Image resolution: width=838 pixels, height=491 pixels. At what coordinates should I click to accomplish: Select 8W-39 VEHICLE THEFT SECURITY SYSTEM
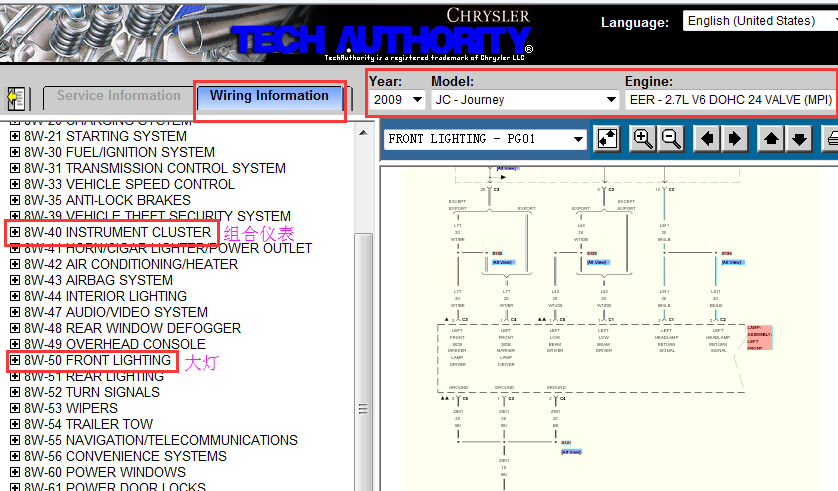[x=157, y=216]
